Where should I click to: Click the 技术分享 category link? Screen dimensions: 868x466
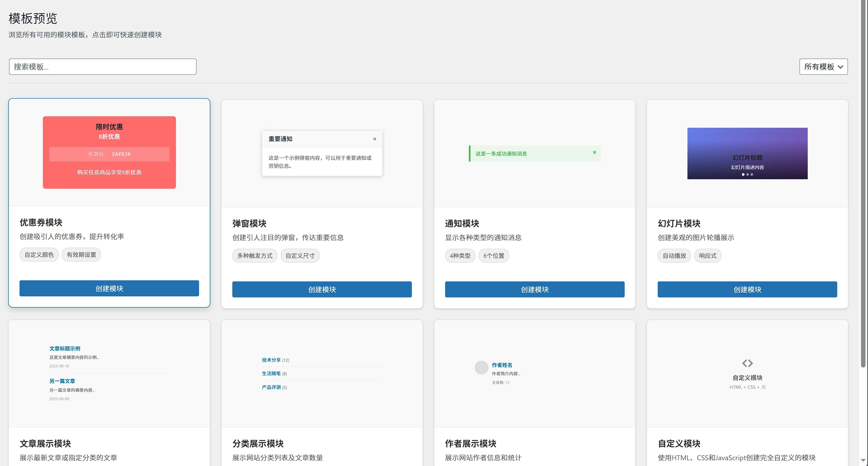[x=271, y=360]
